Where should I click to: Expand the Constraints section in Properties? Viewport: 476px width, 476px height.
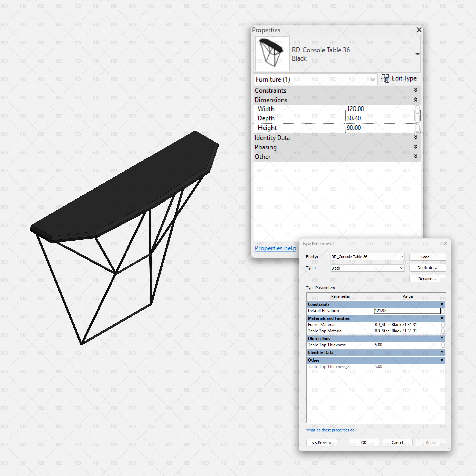pos(416,90)
